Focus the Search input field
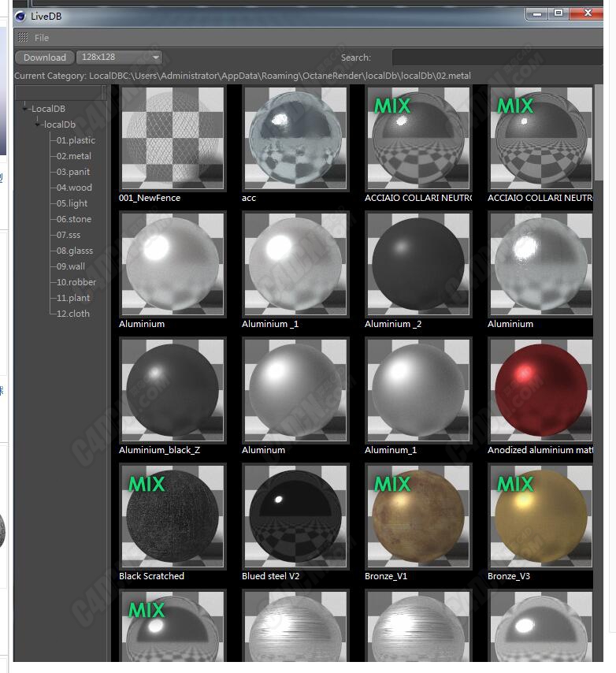616x673 pixels. point(497,57)
